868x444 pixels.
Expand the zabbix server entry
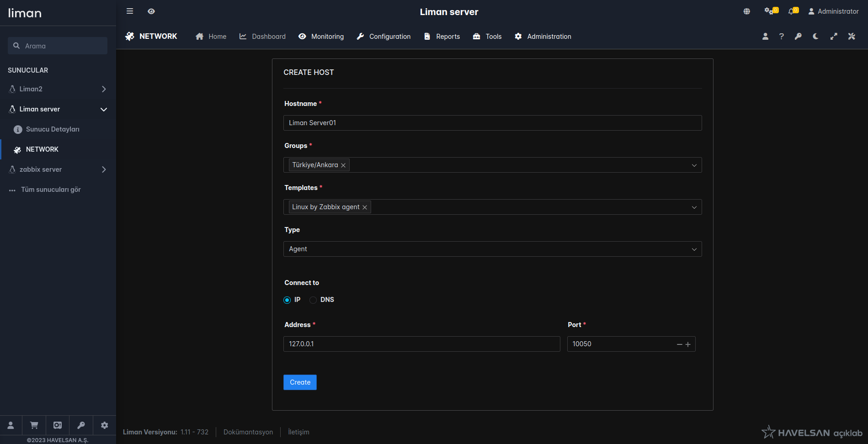[58, 169]
